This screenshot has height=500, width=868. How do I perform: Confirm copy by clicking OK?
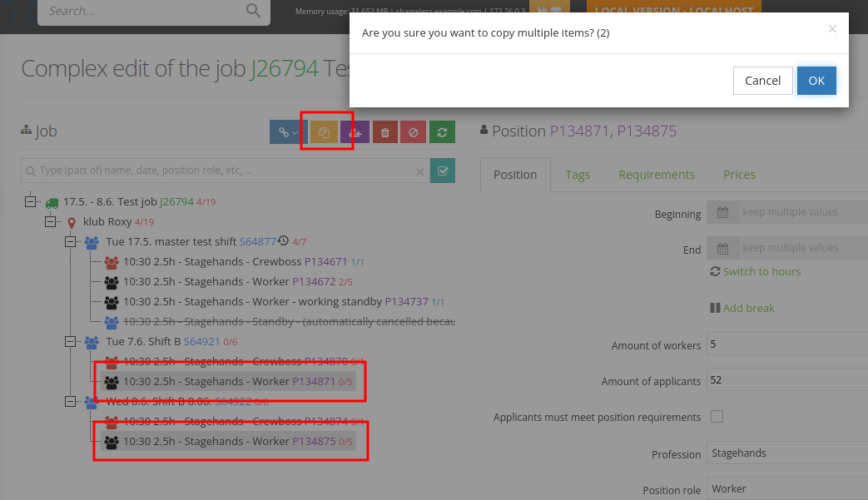click(x=816, y=81)
